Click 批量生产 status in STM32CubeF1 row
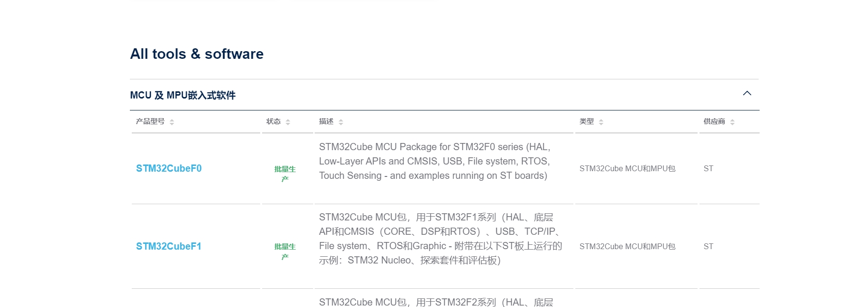868x307 pixels. 285,252
